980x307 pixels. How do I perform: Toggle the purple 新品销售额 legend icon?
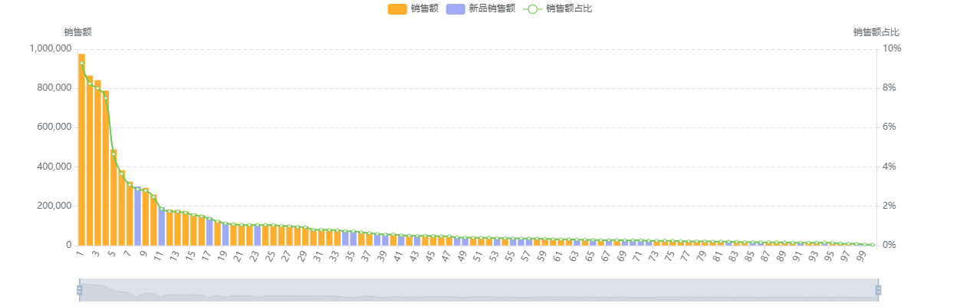coord(455,9)
